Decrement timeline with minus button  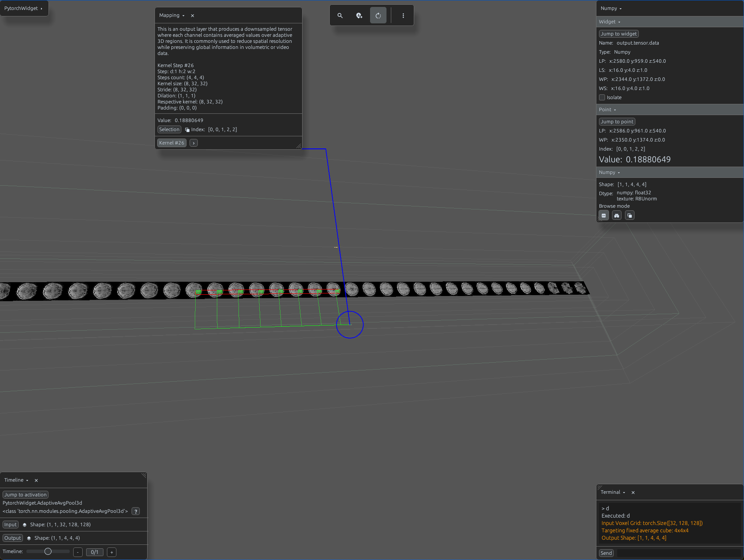[x=78, y=552]
